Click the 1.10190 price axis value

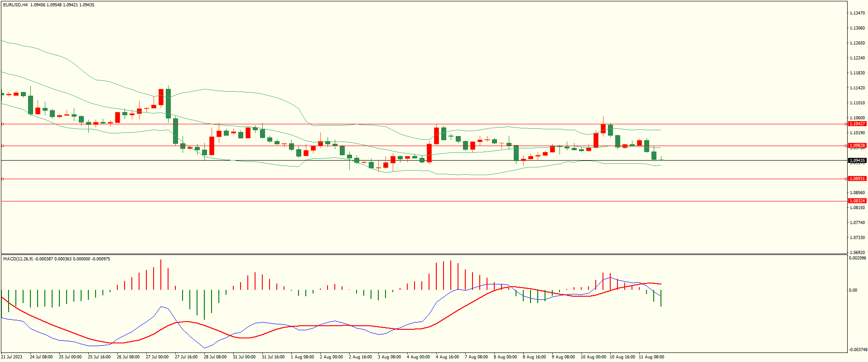(x=857, y=133)
